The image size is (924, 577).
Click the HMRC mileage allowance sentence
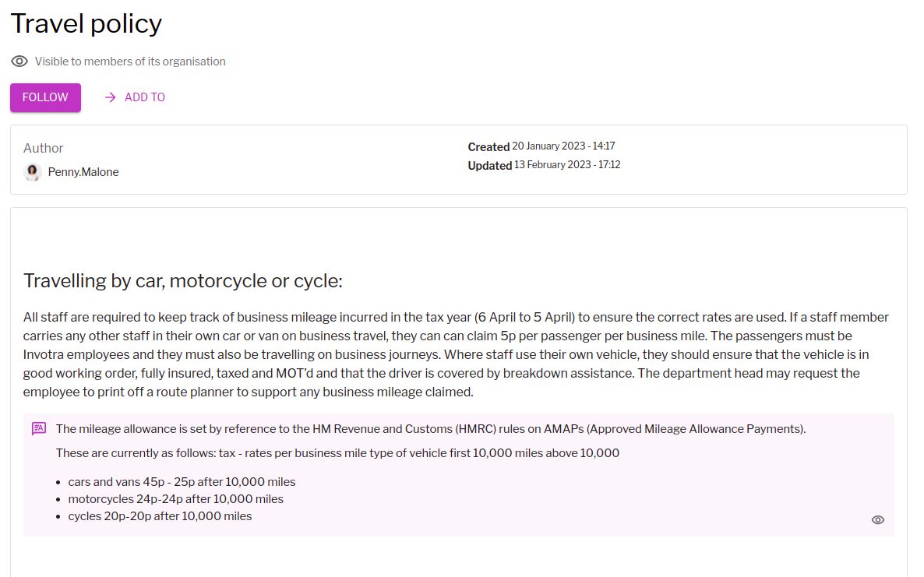point(431,428)
